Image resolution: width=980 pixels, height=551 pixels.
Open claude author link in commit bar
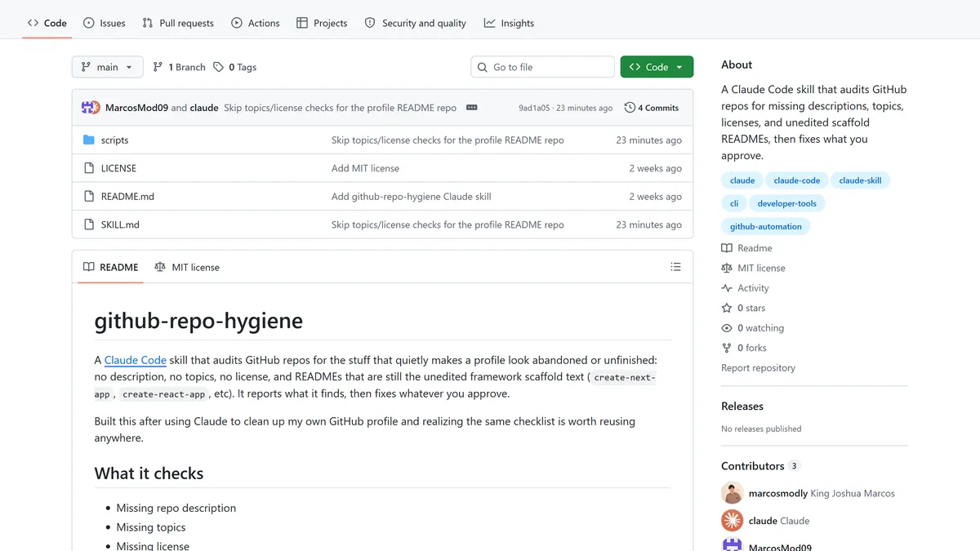[x=204, y=108]
